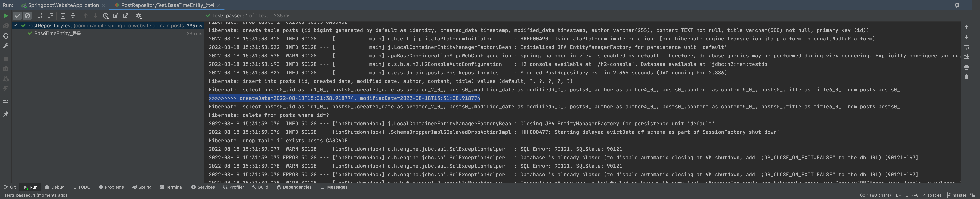
Task: Toggle scroll to end of console
Action: pos(966,57)
